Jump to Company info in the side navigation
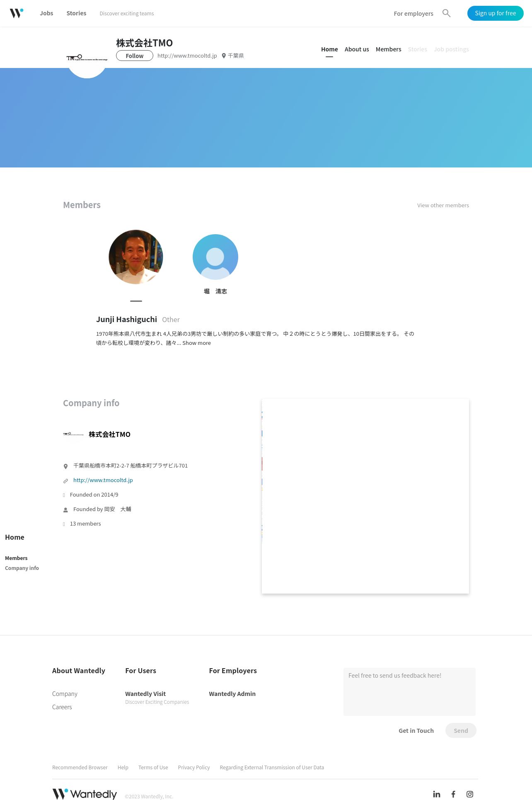The width and height of the screenshot is (532, 800). 22,568
